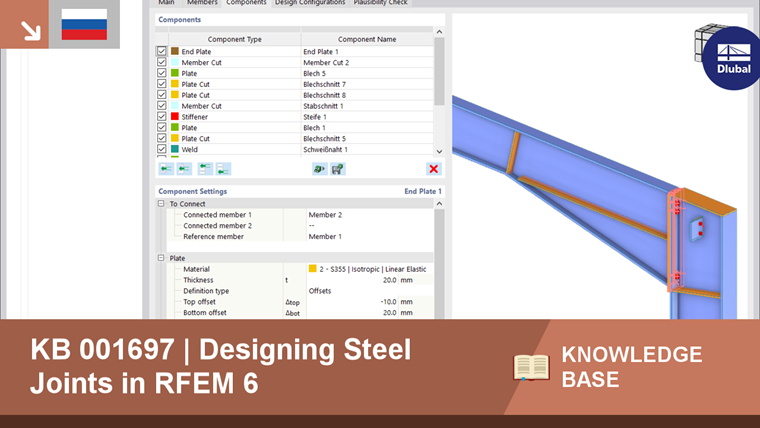760x428 pixels.
Task: Click the yellow S355 material color swatch
Action: [x=313, y=269]
